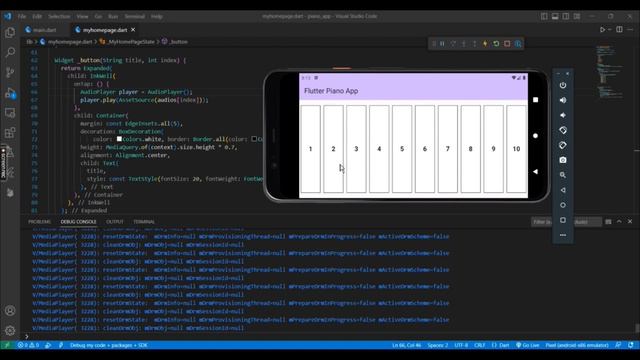The height and width of the screenshot is (360, 640).
Task: Toggle word wrap list icon in debug console
Action: pyautogui.click(x=608, y=222)
